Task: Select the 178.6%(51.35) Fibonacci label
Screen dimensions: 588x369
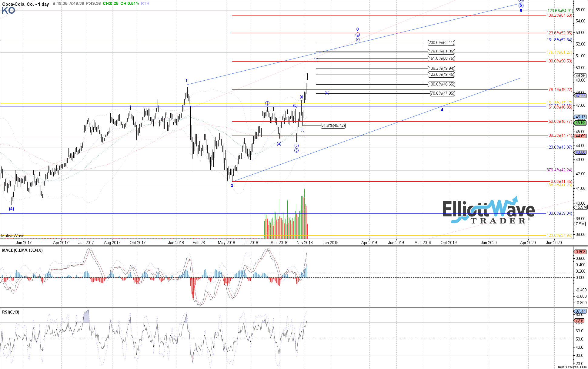Action: tap(441, 52)
